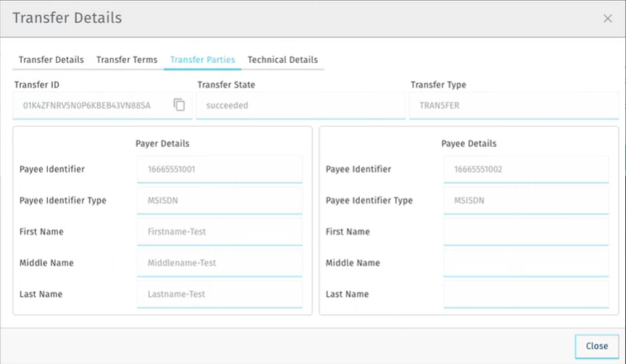Viewport: 626px width, 364px height.
Task: Open the Transfer Terms tab
Action: click(x=126, y=60)
